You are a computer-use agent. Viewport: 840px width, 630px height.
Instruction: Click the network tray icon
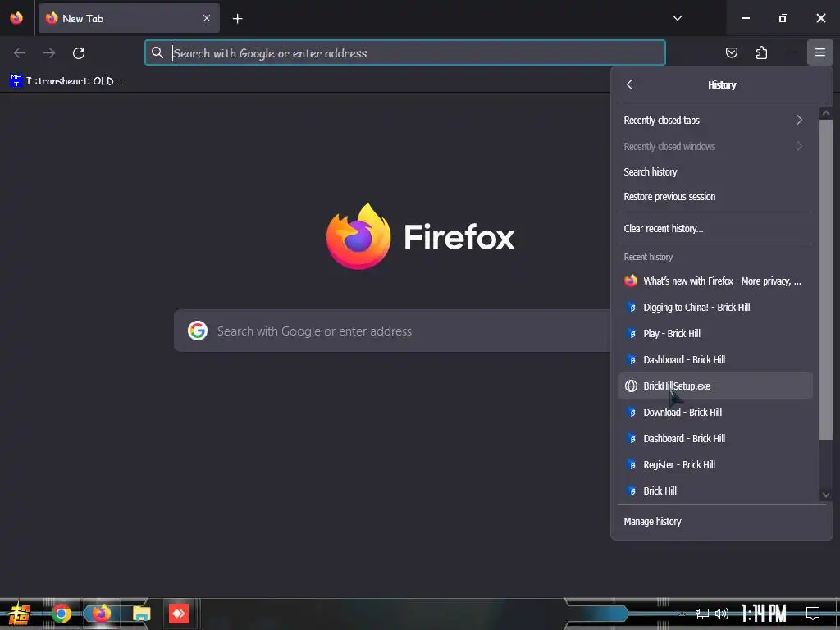[702, 614]
